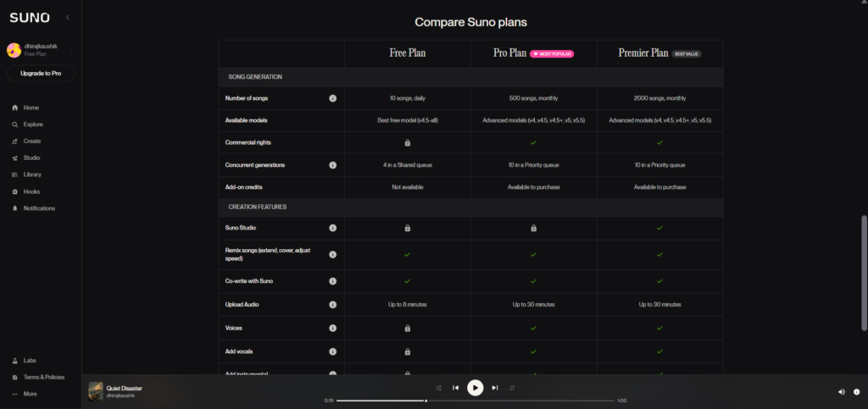Click the Free Plan column header
This screenshot has height=409, width=868.
pyautogui.click(x=408, y=53)
